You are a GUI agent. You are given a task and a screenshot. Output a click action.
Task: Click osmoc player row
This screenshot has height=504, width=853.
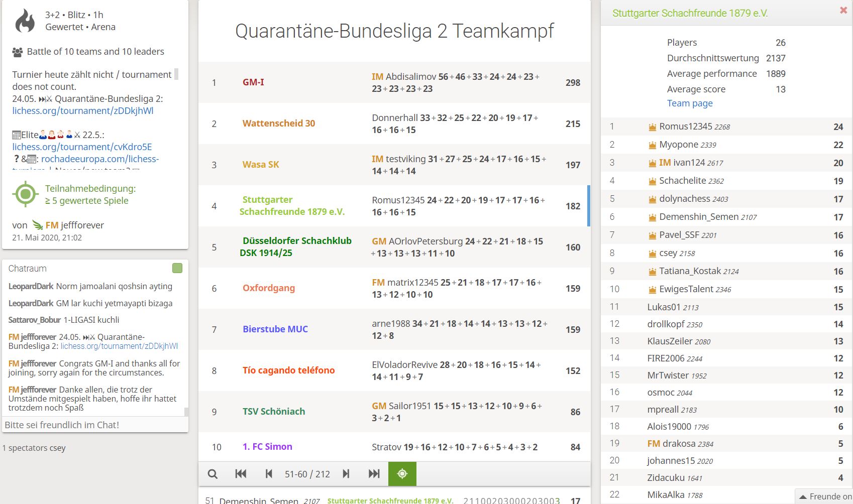coord(726,392)
